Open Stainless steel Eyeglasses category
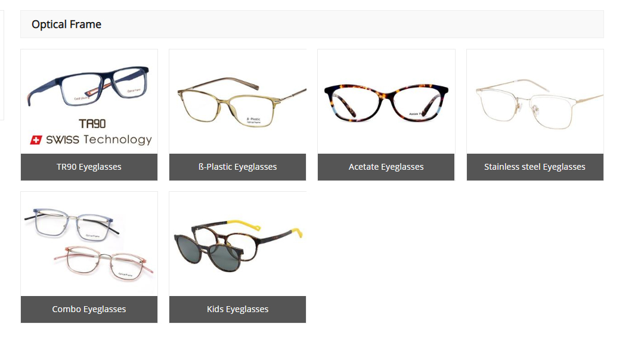Screen dimensions: 644x355 click(x=535, y=167)
